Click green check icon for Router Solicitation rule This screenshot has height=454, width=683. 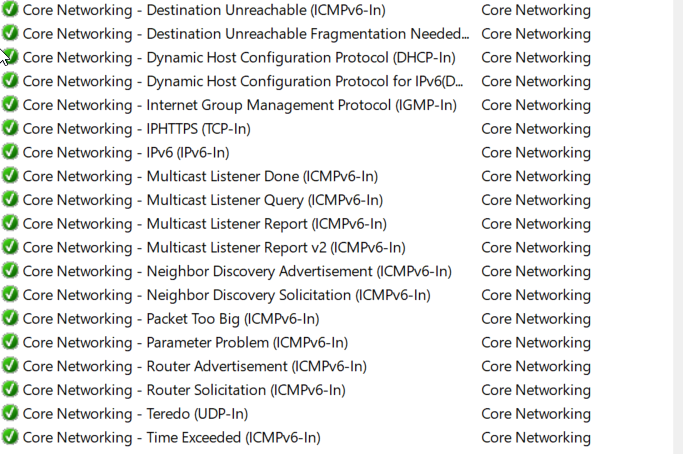click(x=10, y=390)
